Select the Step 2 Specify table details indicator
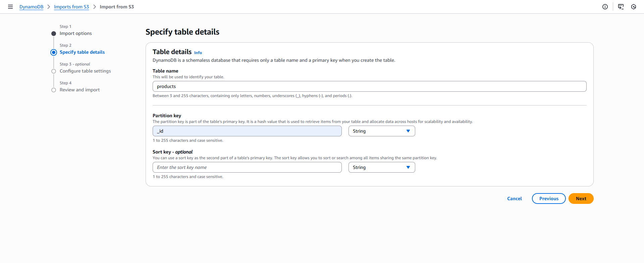 pyautogui.click(x=54, y=52)
